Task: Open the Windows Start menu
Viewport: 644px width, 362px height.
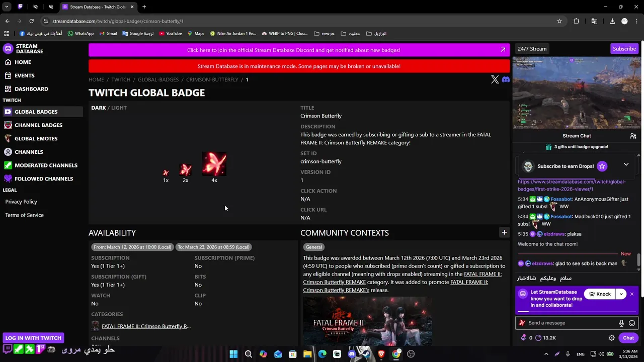Action: [233, 354]
